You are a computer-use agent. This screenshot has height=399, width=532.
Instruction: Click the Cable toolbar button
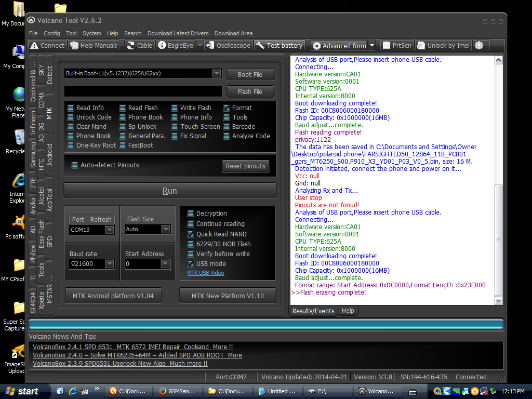(139, 46)
